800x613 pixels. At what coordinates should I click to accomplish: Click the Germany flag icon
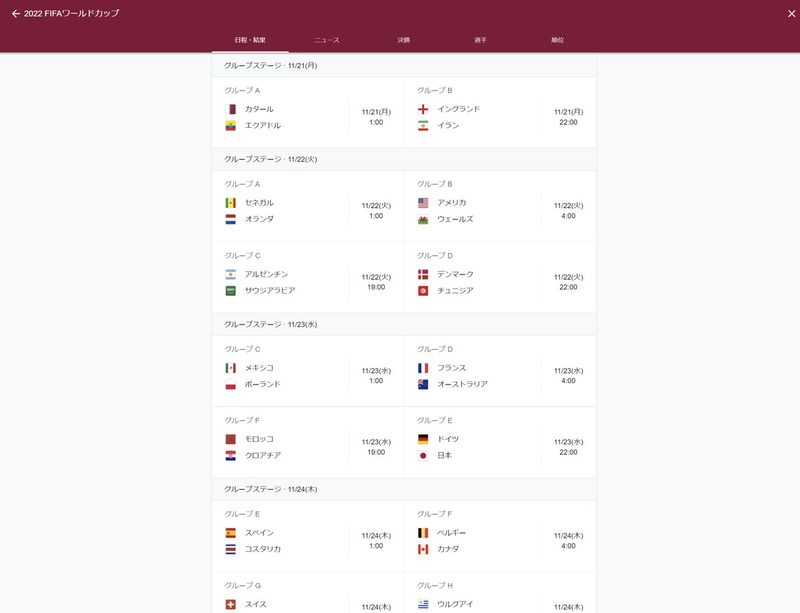click(x=423, y=439)
